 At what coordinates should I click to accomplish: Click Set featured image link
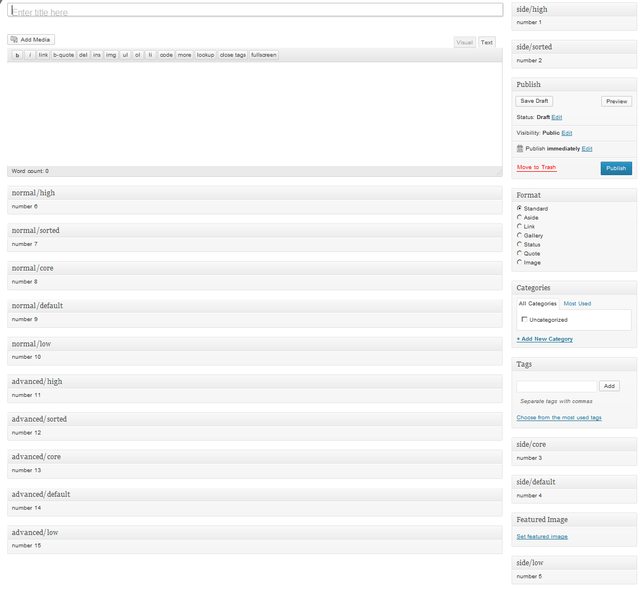[542, 537]
